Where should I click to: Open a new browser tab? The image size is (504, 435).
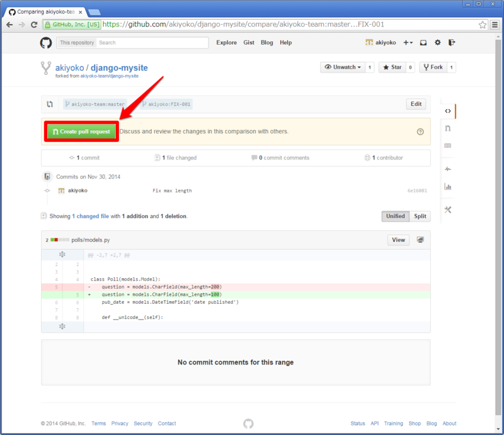94,13
